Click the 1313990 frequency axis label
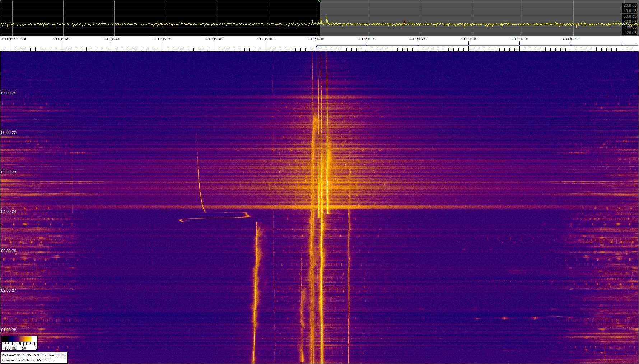 click(x=265, y=39)
